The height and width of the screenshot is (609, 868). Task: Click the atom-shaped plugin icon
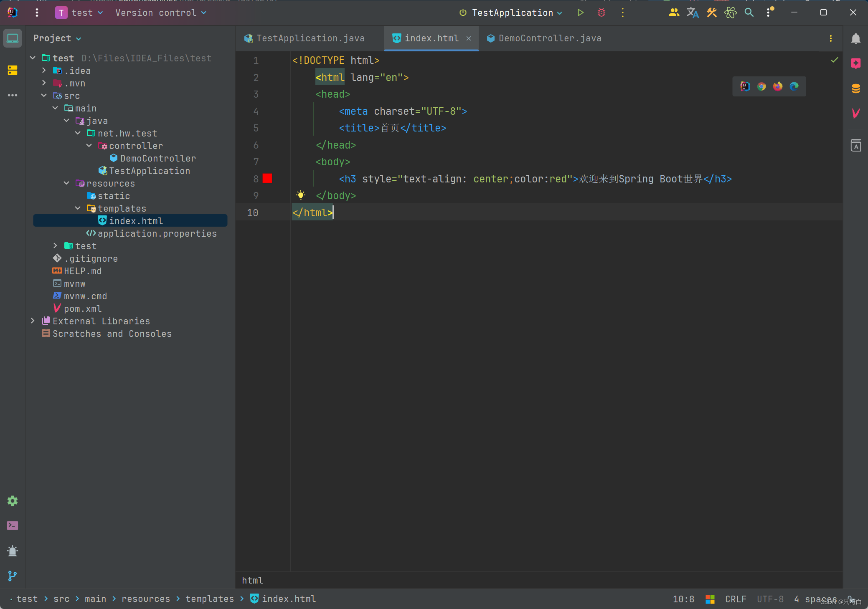730,13
